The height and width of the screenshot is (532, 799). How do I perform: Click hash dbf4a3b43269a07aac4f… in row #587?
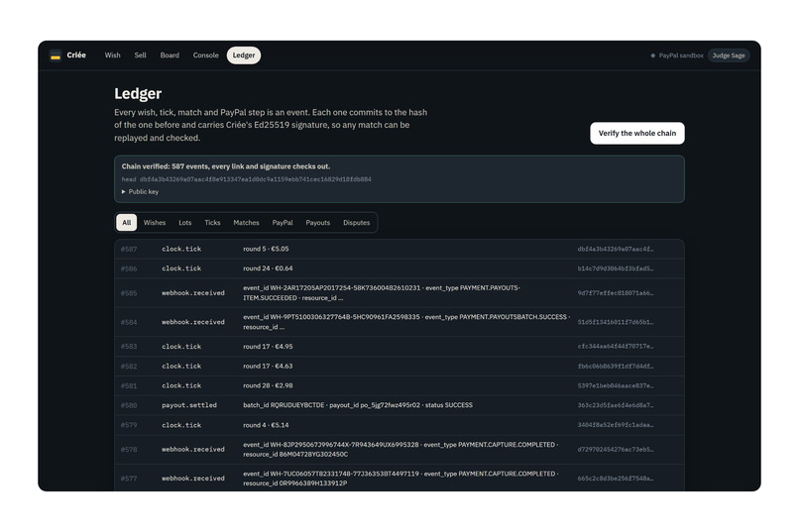point(615,249)
